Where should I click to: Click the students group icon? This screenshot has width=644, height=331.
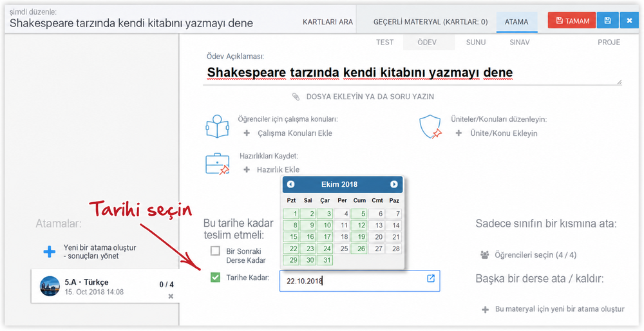coord(485,255)
